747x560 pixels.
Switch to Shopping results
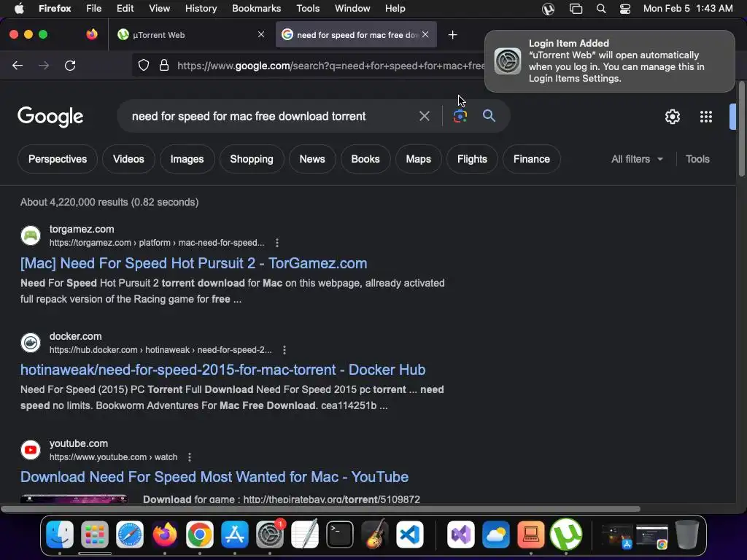(252, 159)
